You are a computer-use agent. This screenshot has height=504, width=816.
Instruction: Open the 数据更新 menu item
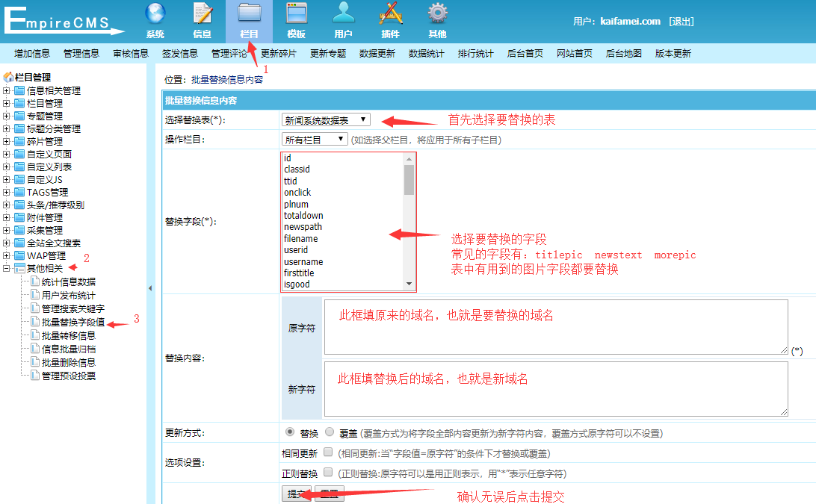pyautogui.click(x=377, y=53)
